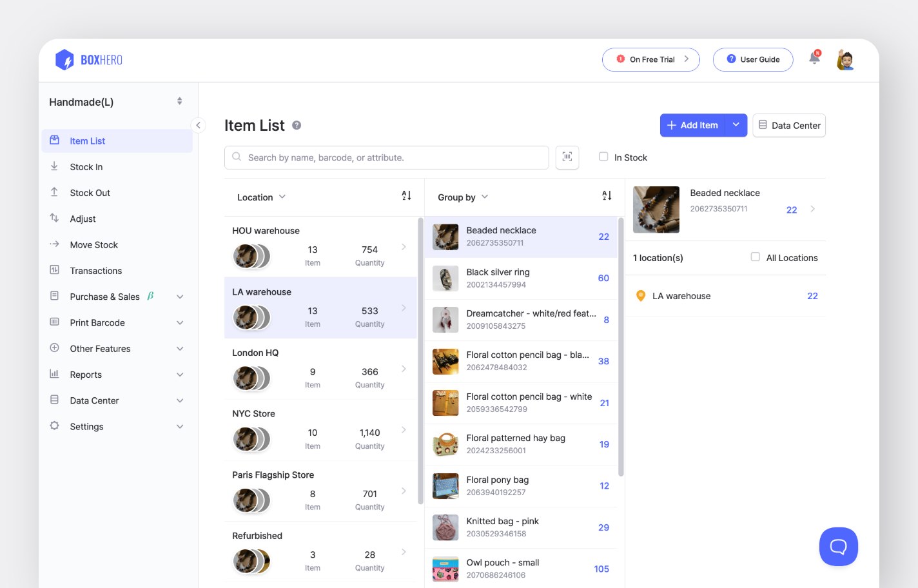Image resolution: width=918 pixels, height=588 pixels.
Task: Select Adjust in the sidebar menu
Action: (83, 219)
